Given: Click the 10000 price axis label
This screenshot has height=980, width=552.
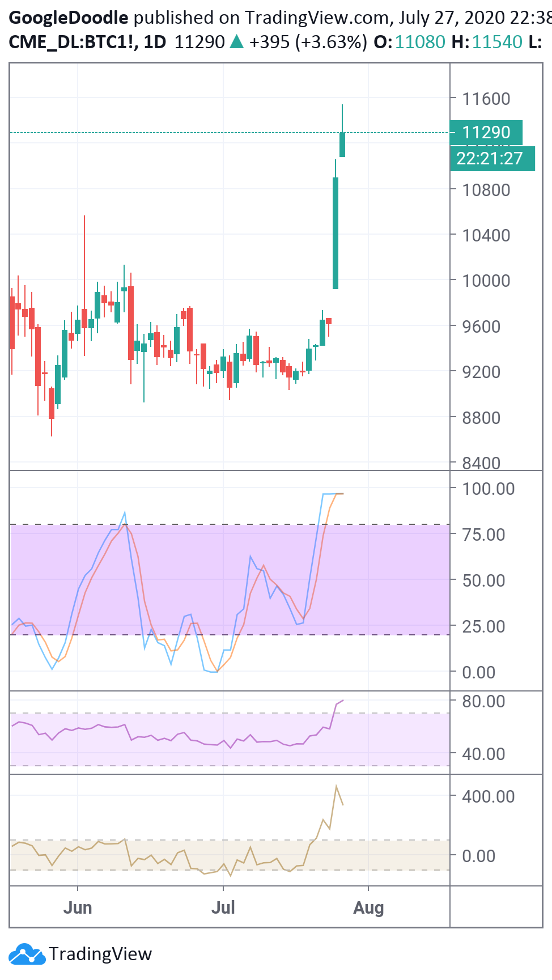Looking at the screenshot, I should point(486,281).
